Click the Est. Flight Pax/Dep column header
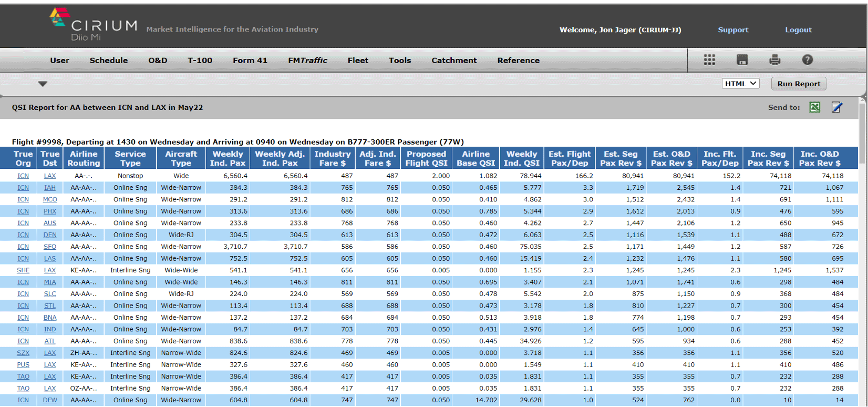868x407 pixels. pos(570,158)
